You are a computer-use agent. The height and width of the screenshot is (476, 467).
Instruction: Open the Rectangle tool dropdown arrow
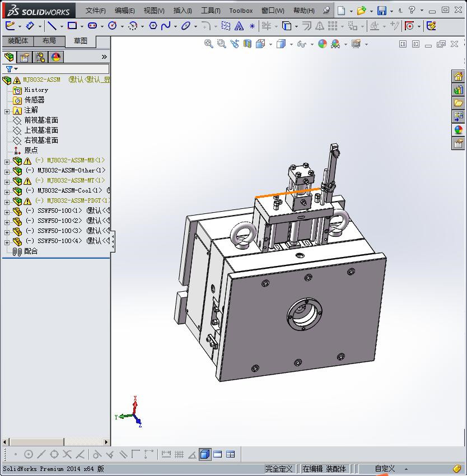coord(82,26)
